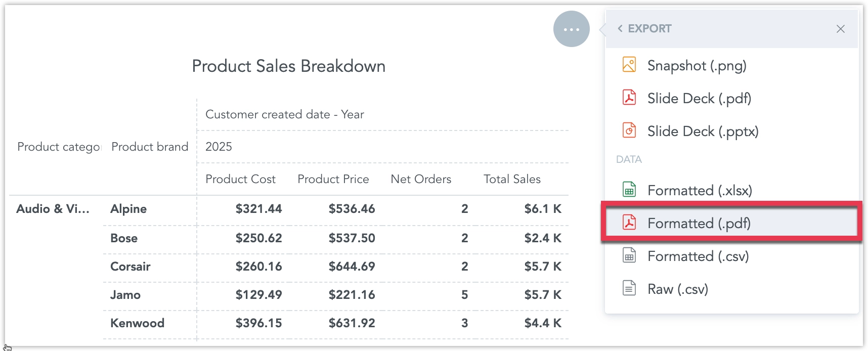Close the export menu panel

pyautogui.click(x=840, y=29)
